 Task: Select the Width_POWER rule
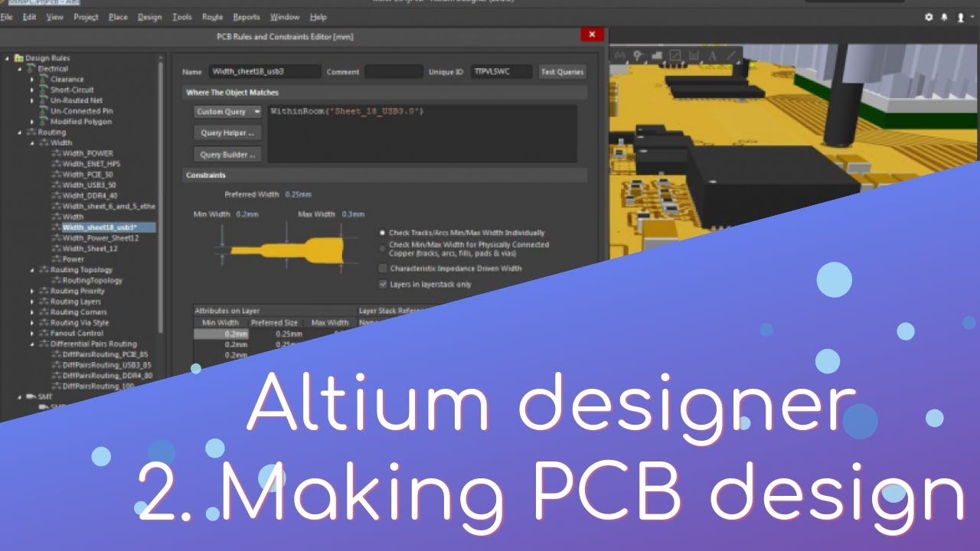pyautogui.click(x=87, y=154)
